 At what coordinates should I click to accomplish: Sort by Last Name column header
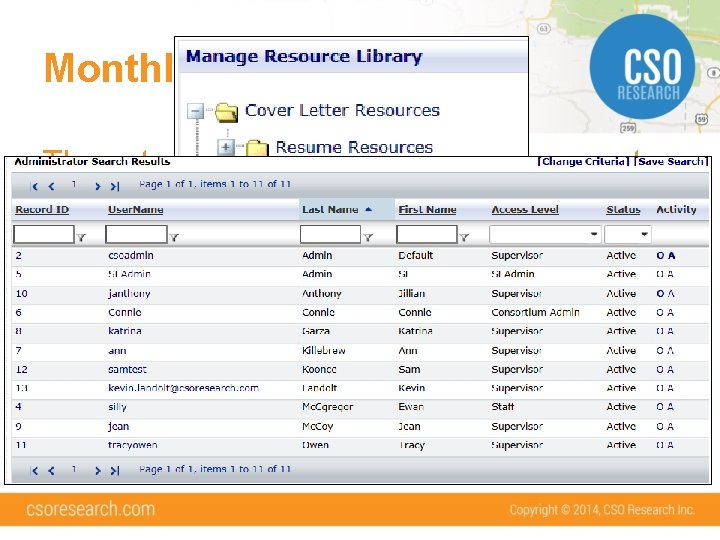pyautogui.click(x=330, y=209)
